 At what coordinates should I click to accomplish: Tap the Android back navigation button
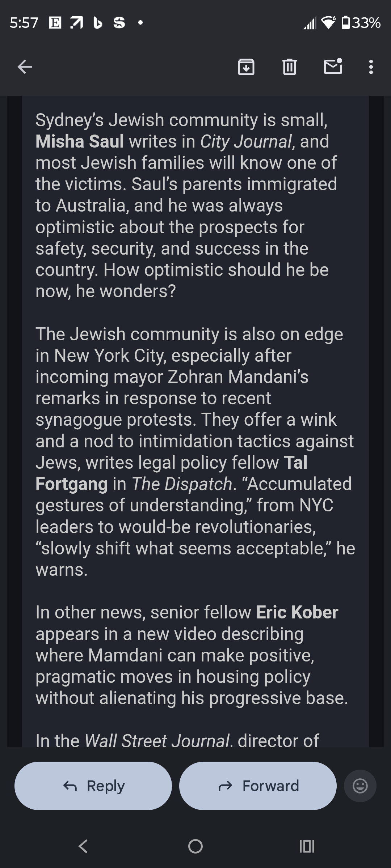(x=83, y=846)
